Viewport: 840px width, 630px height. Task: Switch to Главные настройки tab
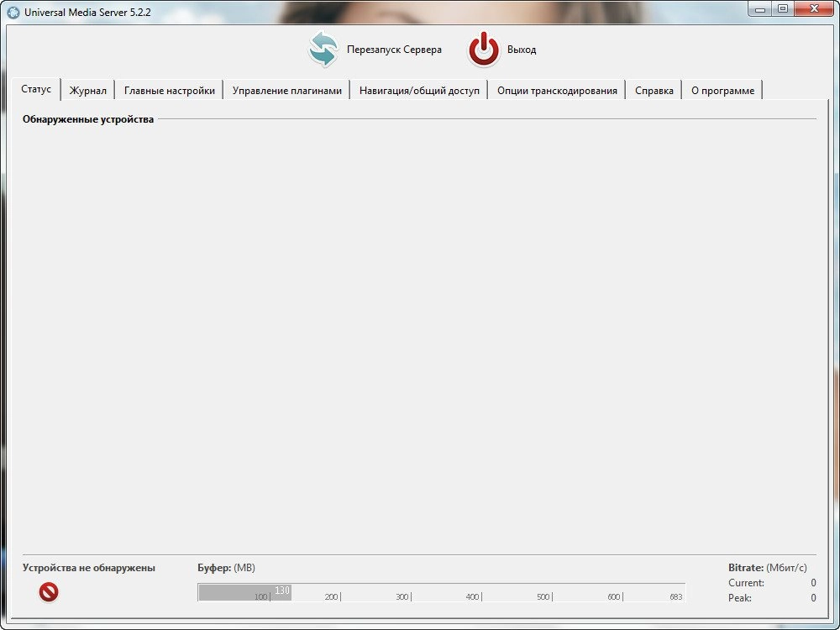(x=170, y=91)
